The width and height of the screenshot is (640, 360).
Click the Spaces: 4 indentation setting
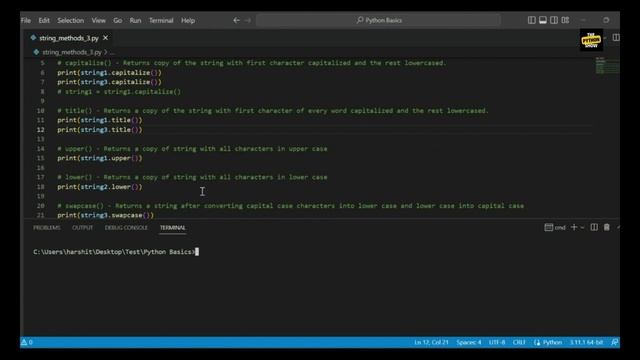tap(469, 342)
